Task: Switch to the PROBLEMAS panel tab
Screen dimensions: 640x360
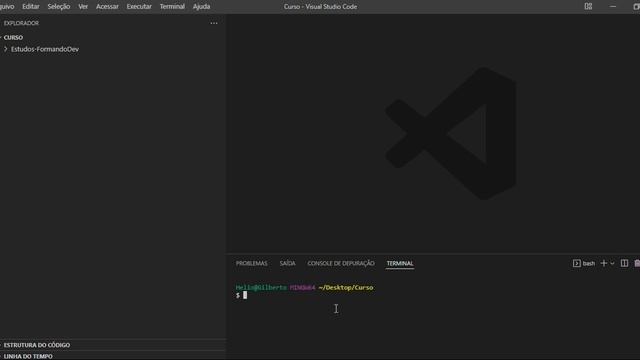Action: click(x=251, y=263)
